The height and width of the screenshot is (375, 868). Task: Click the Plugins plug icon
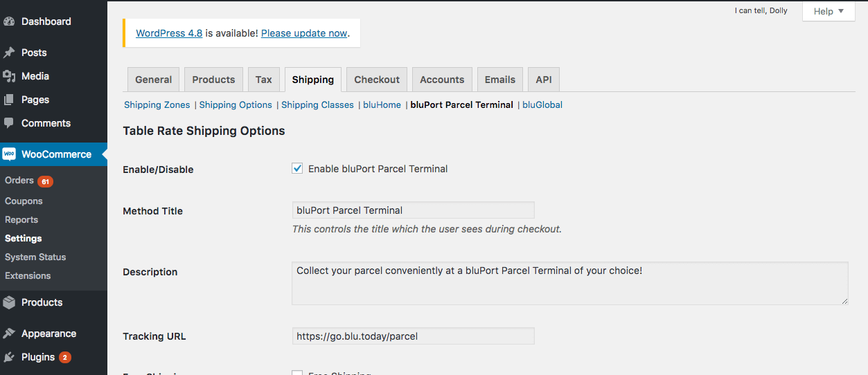coord(9,357)
